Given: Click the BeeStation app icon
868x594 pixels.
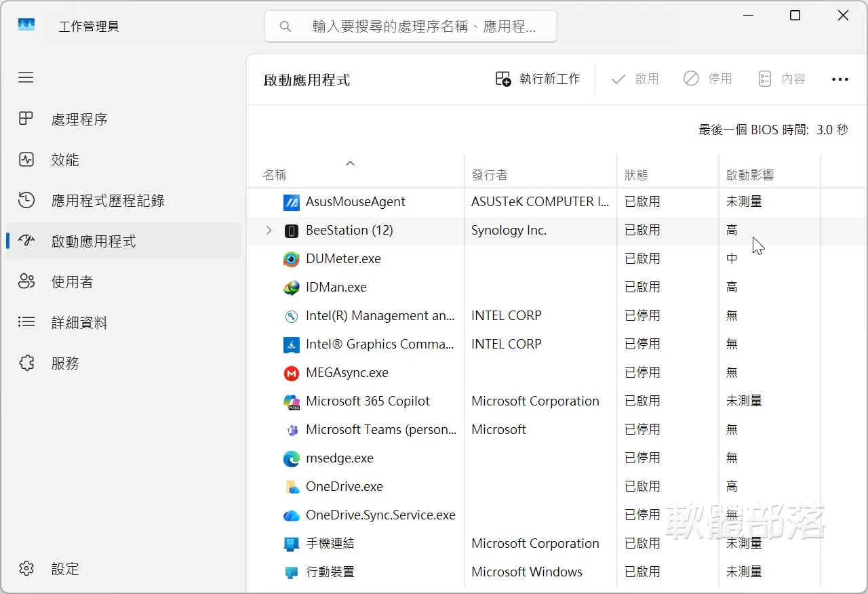Looking at the screenshot, I should click(291, 231).
